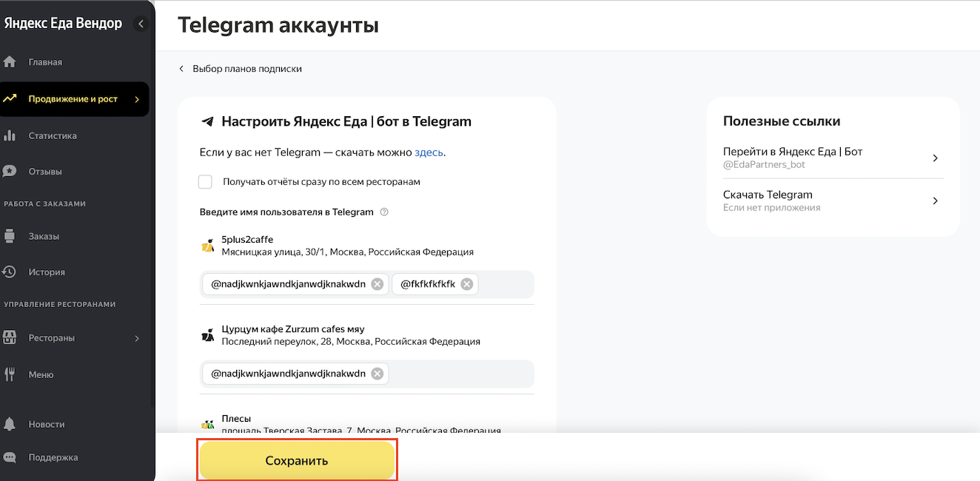Click the Яндекс Еда Вендор logo
This screenshot has height=481, width=980.
[x=63, y=23]
